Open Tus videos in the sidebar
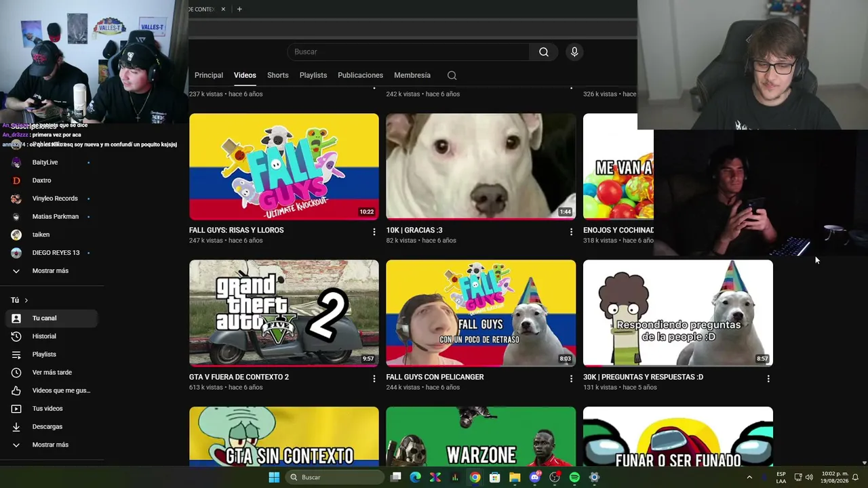Screen dimensions: 868x488 [52, 409]
